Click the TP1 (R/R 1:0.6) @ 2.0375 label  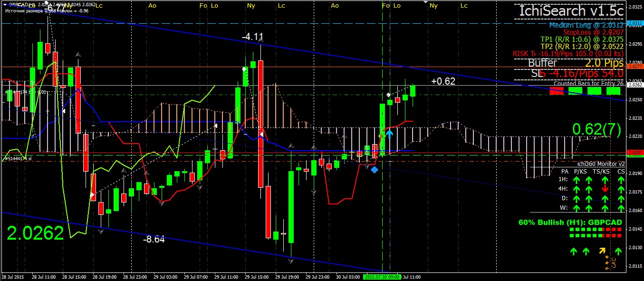(x=582, y=39)
